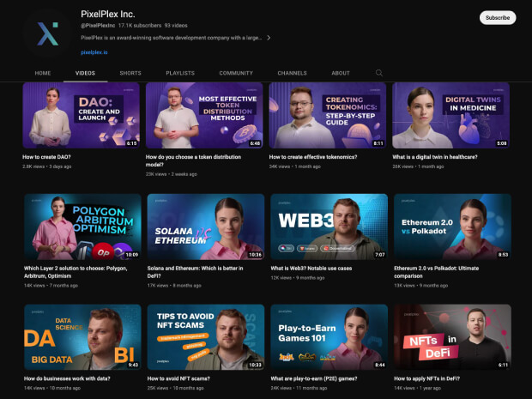Screen dimensions: 532x399
Task: Click the 7:07 duration badge on Web3 video
Action: tap(380, 255)
